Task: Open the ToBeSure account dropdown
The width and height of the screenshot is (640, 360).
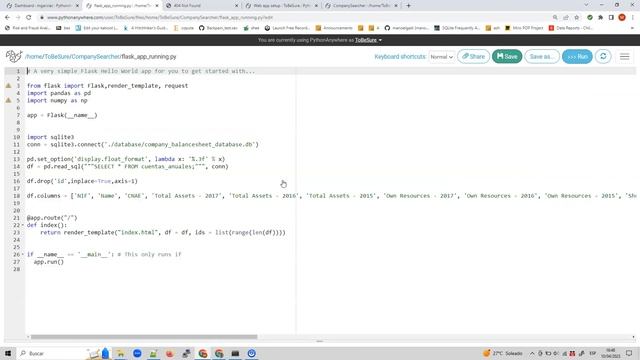Action: click(368, 40)
